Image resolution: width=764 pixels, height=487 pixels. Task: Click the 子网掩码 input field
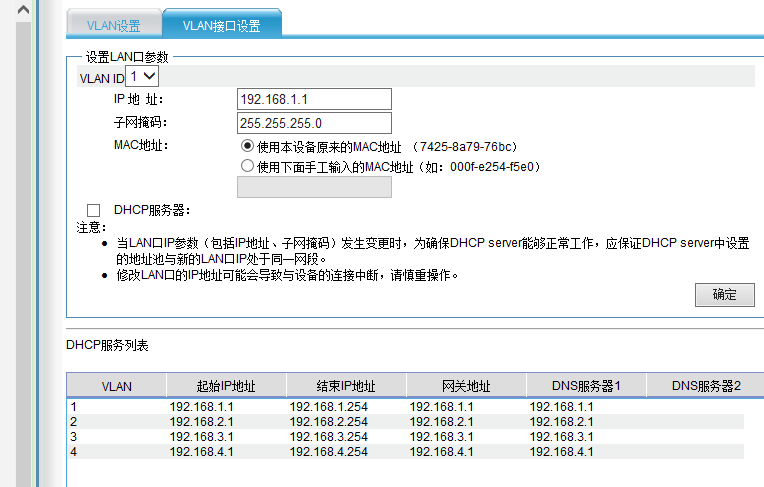click(314, 123)
